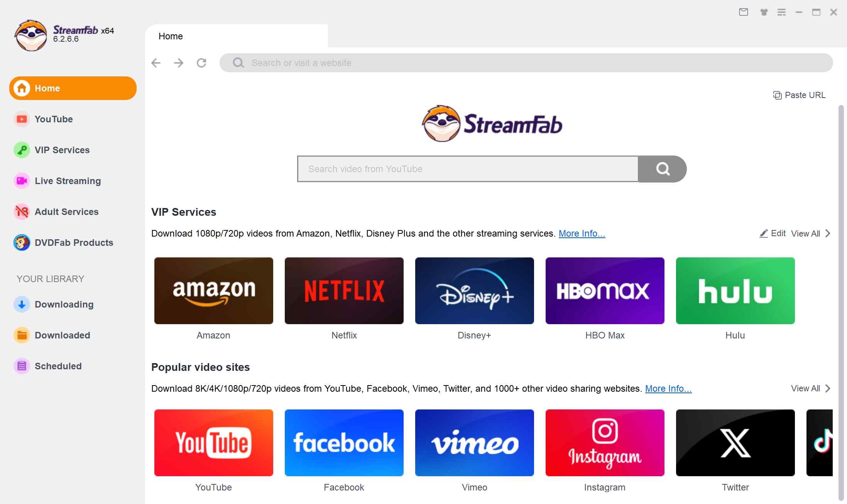Open the Live Streaming section

(67, 181)
